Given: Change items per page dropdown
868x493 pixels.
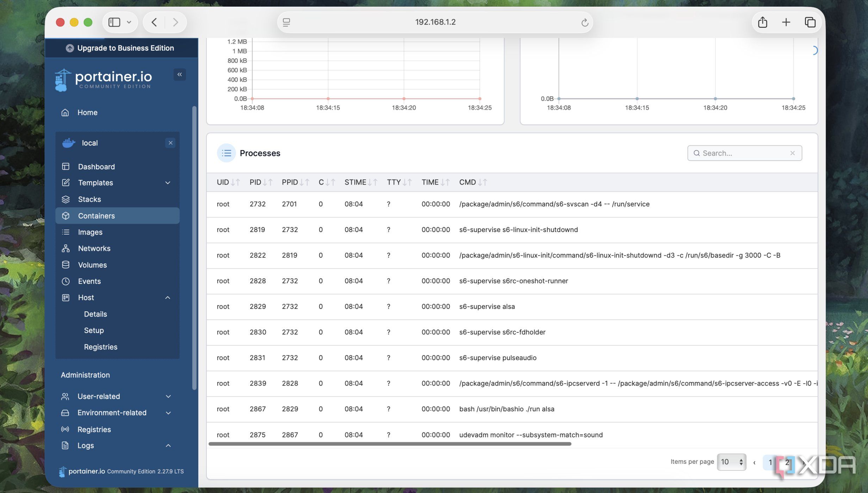Looking at the screenshot, I should click(x=731, y=462).
